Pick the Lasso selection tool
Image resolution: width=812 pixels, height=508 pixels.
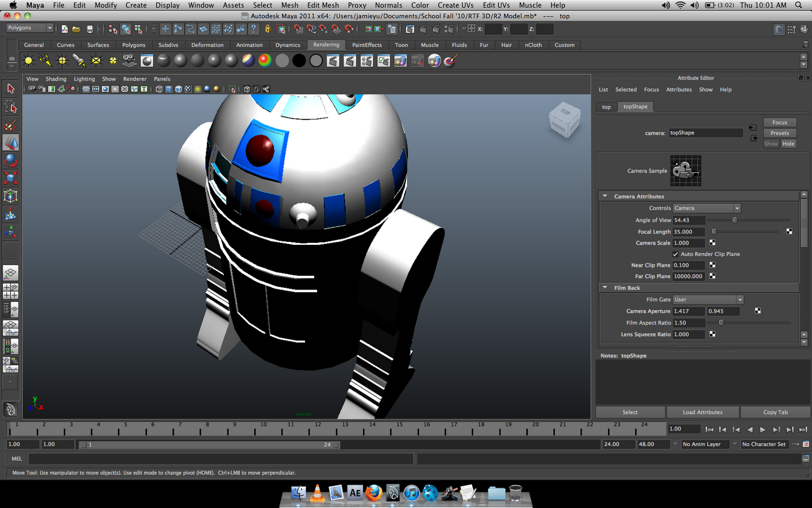point(11,107)
